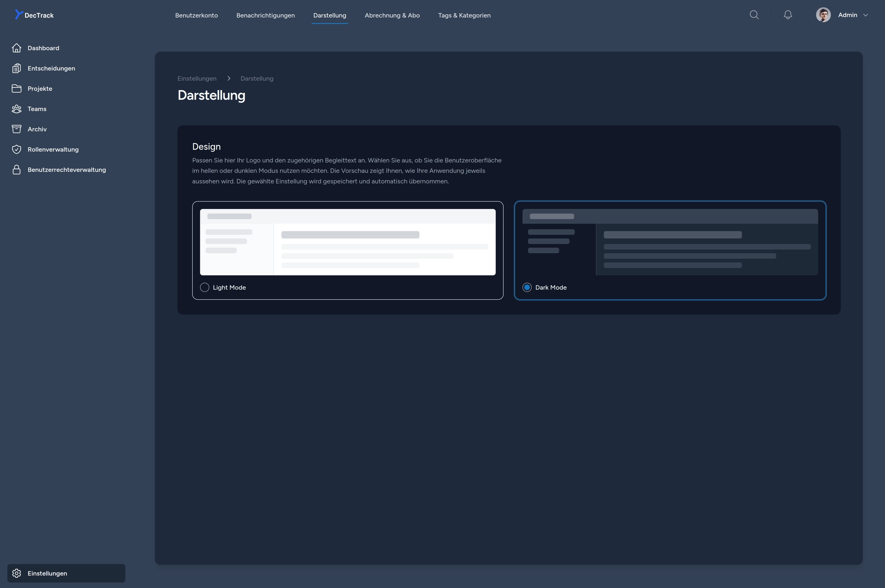
Task: Click the Benutzerrechteverwaltung lock icon
Action: 17,170
